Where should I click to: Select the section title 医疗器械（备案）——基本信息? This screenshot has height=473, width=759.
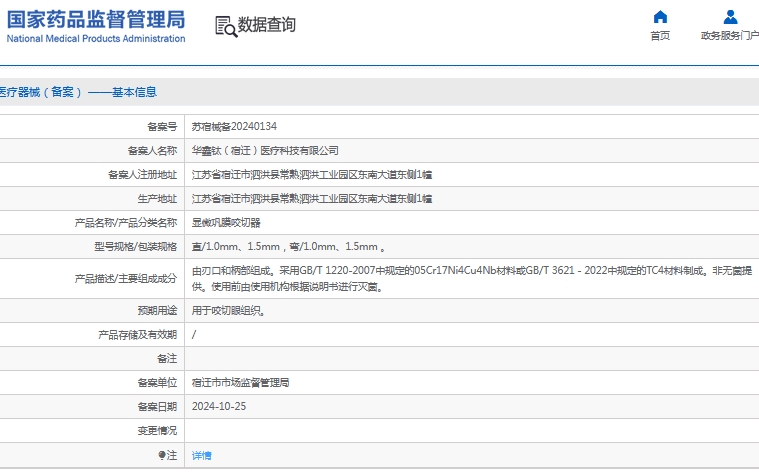point(78,92)
